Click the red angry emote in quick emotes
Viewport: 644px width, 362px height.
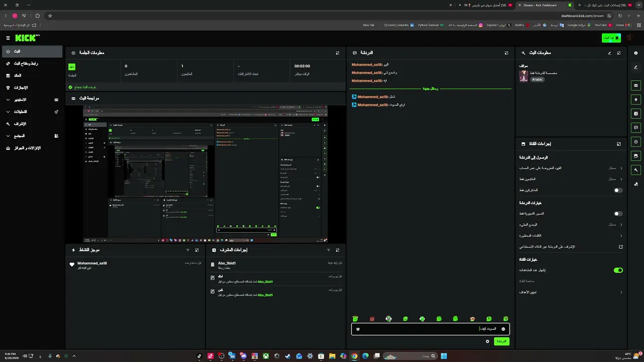pos(372,319)
